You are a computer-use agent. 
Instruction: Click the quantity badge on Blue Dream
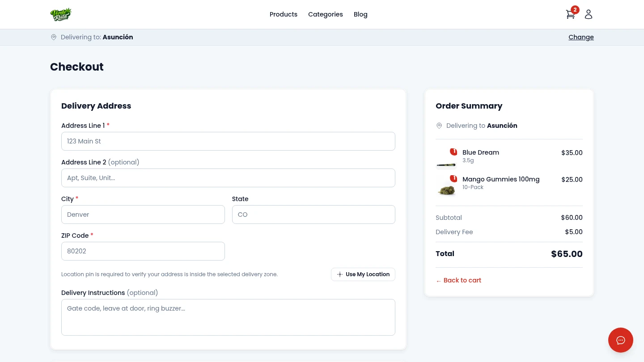[453, 152]
